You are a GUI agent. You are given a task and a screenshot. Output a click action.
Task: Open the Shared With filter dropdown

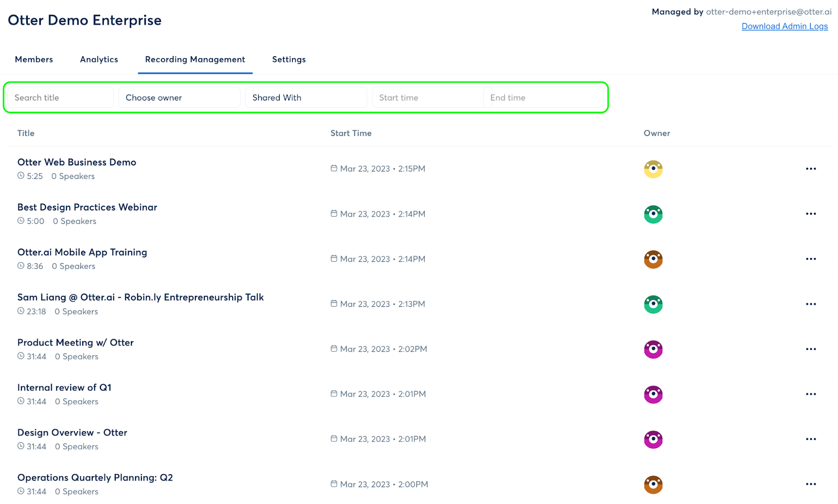click(306, 97)
